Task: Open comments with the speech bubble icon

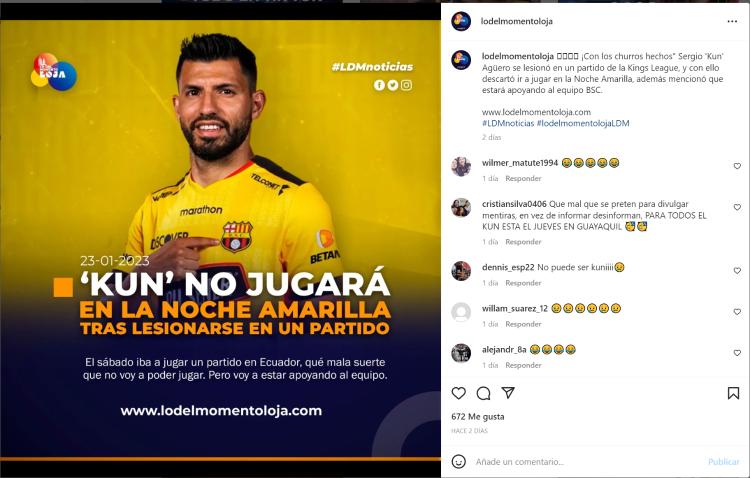Action: click(484, 393)
